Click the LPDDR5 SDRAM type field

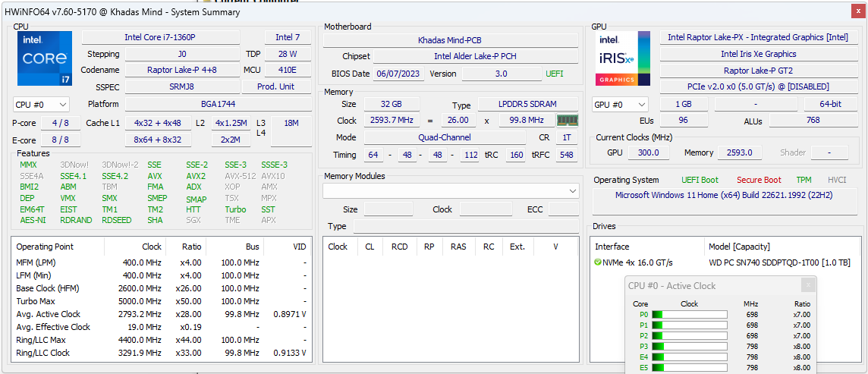pos(527,104)
